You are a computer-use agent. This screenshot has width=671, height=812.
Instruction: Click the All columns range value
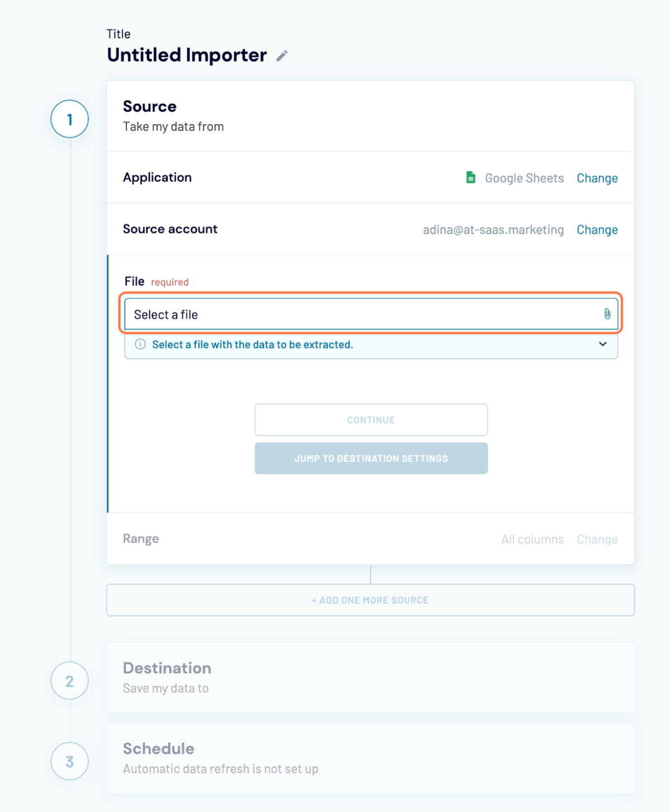click(532, 539)
